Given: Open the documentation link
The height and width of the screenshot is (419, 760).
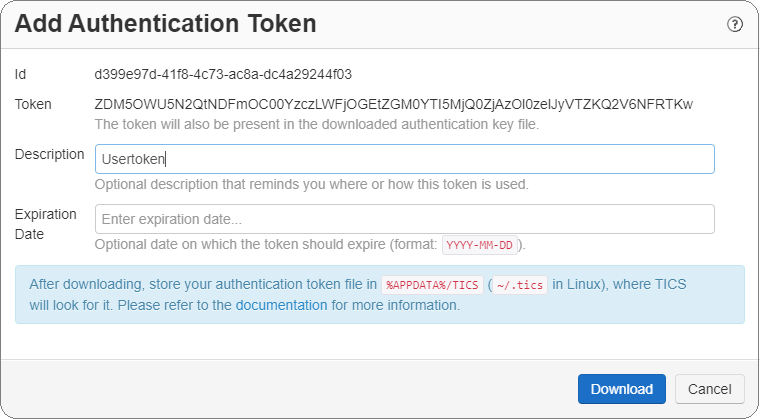Looking at the screenshot, I should click(x=283, y=305).
